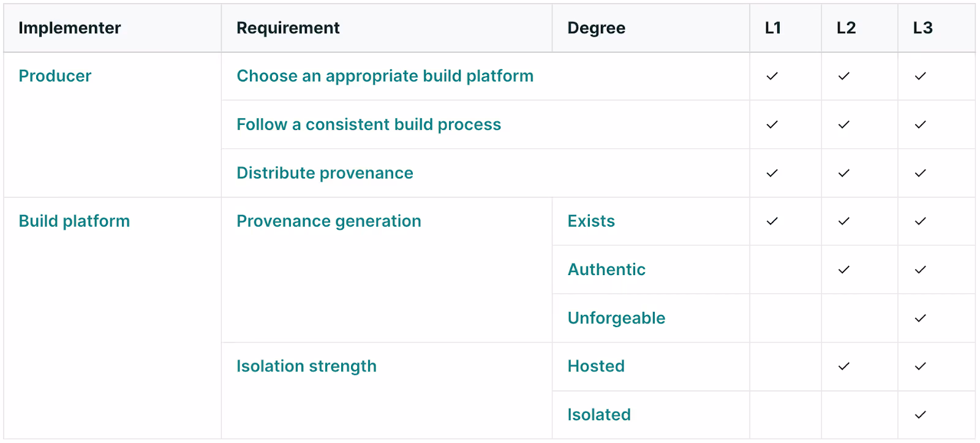
Task: Click the L3 checkmark in Unforgeable row
Action: 920,318
